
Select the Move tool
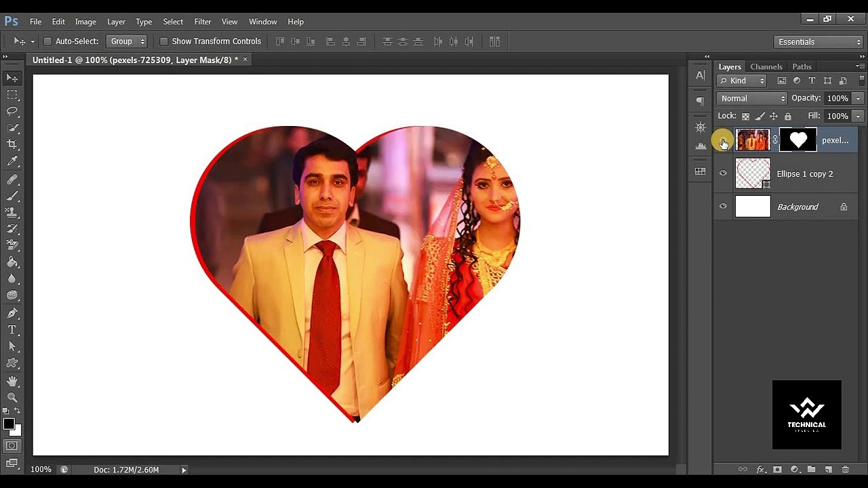coord(12,78)
